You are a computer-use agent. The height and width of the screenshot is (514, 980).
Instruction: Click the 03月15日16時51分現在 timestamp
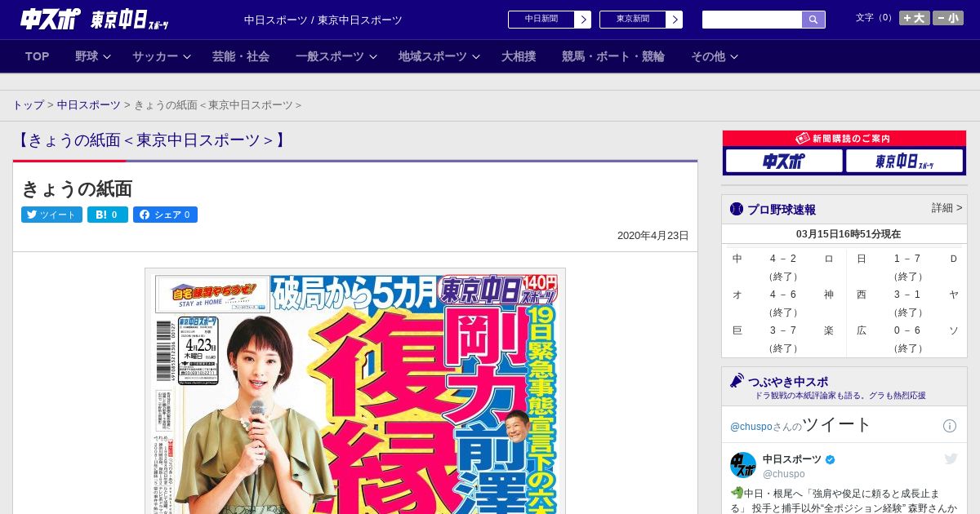coord(849,234)
